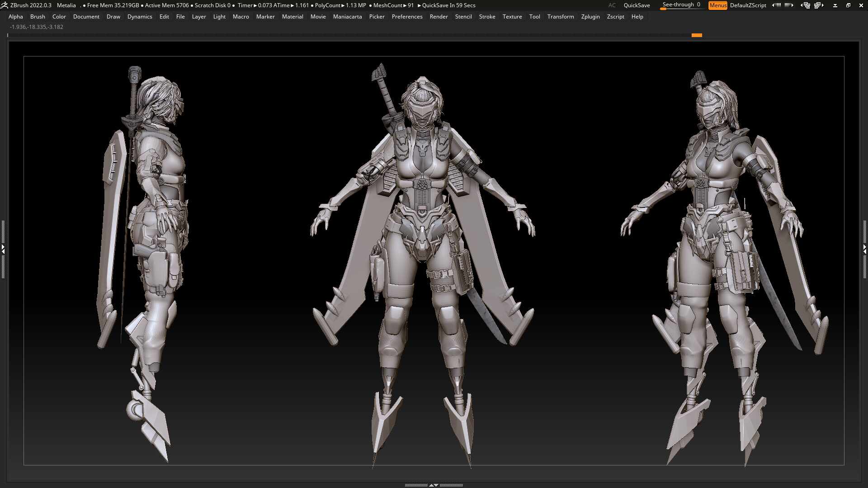Open the Alpha menu
Screen dimensions: 868x488
[x=15, y=17]
